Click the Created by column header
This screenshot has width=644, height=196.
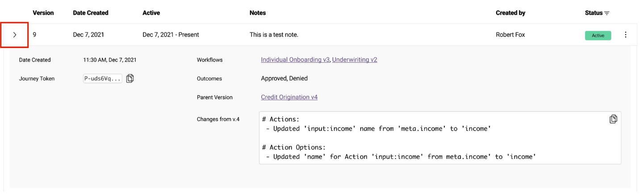point(510,13)
